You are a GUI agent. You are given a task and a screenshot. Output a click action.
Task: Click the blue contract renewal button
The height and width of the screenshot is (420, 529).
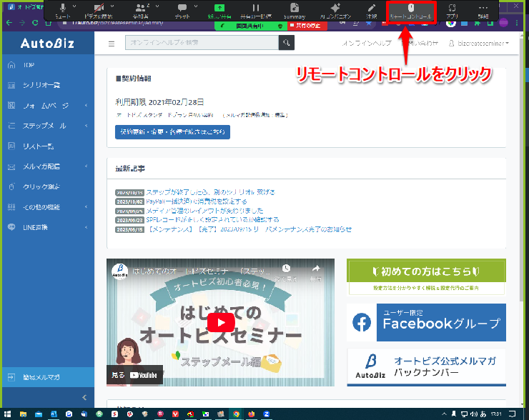coord(172,132)
